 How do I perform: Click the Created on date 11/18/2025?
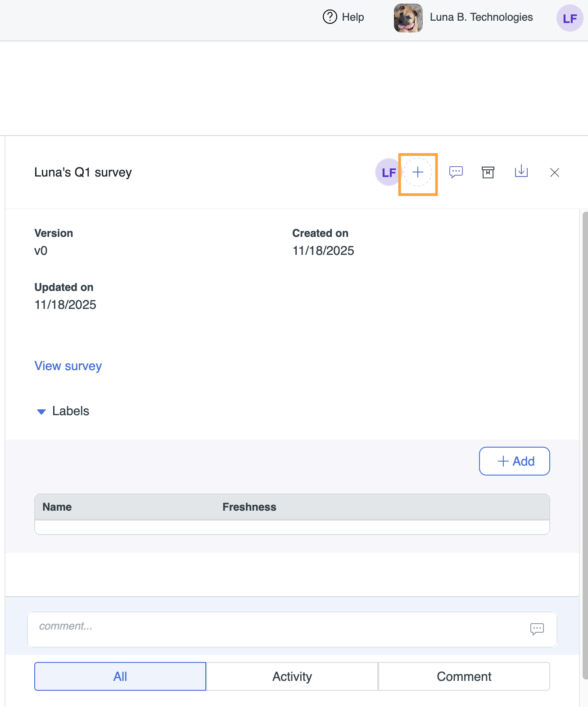point(323,251)
